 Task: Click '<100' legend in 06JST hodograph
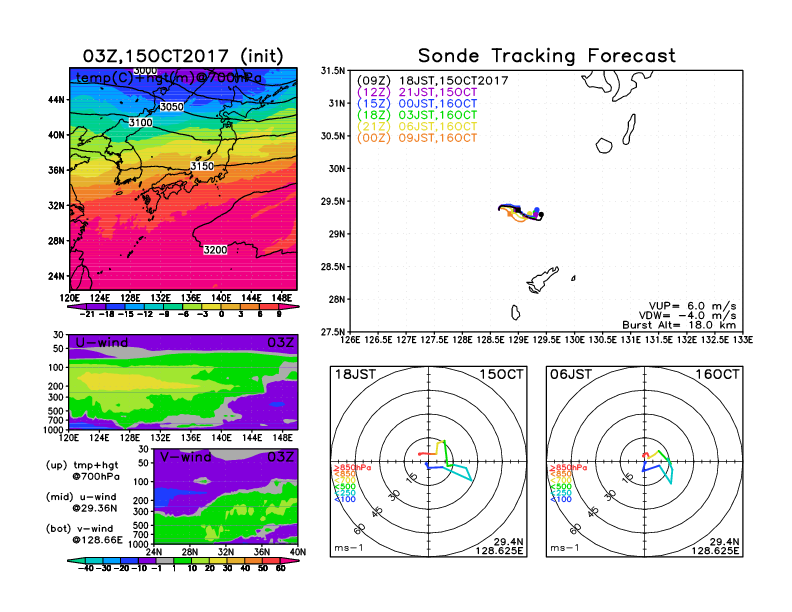pos(561,499)
